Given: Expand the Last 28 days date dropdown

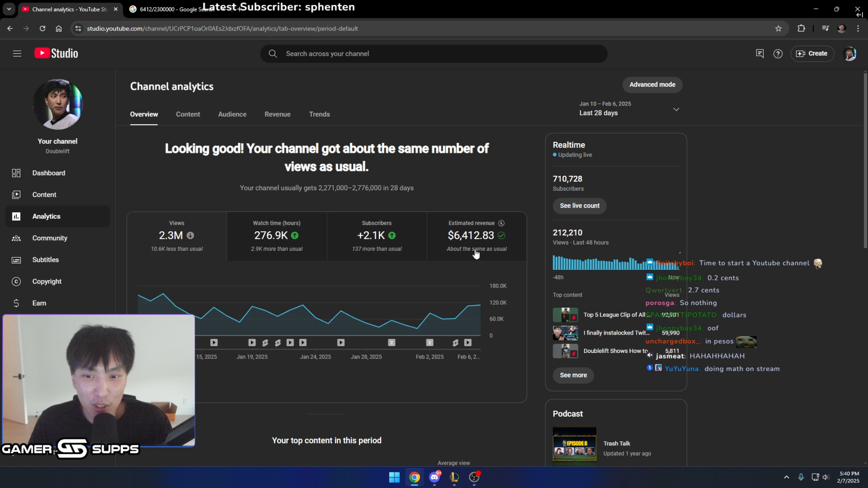Looking at the screenshot, I should click(x=676, y=109).
